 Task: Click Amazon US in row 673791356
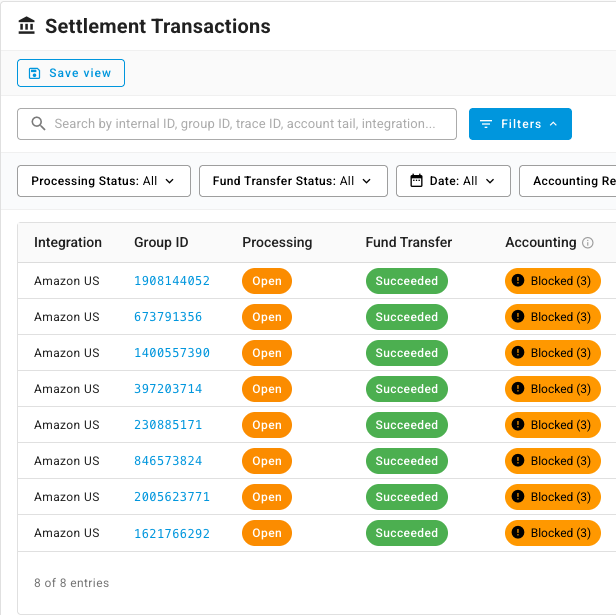pyautogui.click(x=67, y=317)
